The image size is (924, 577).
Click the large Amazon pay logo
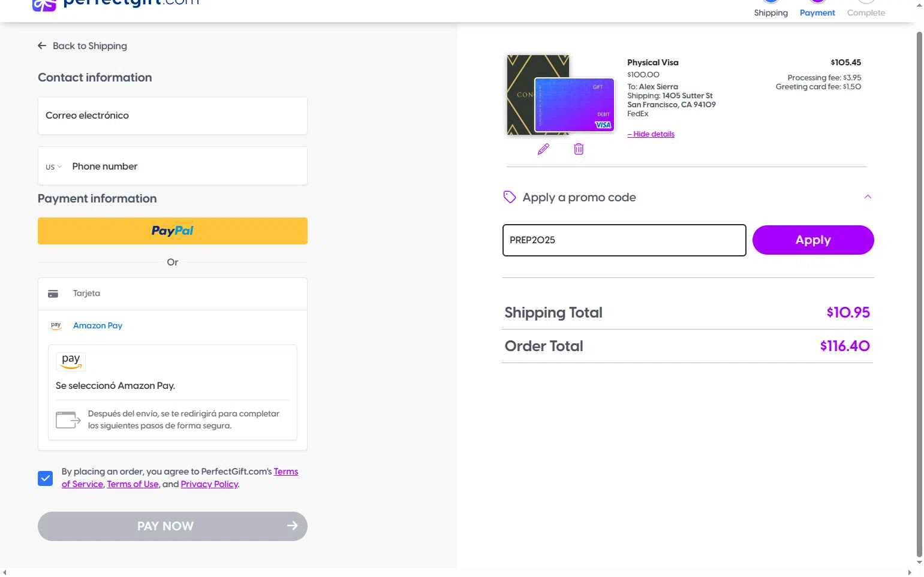point(71,361)
